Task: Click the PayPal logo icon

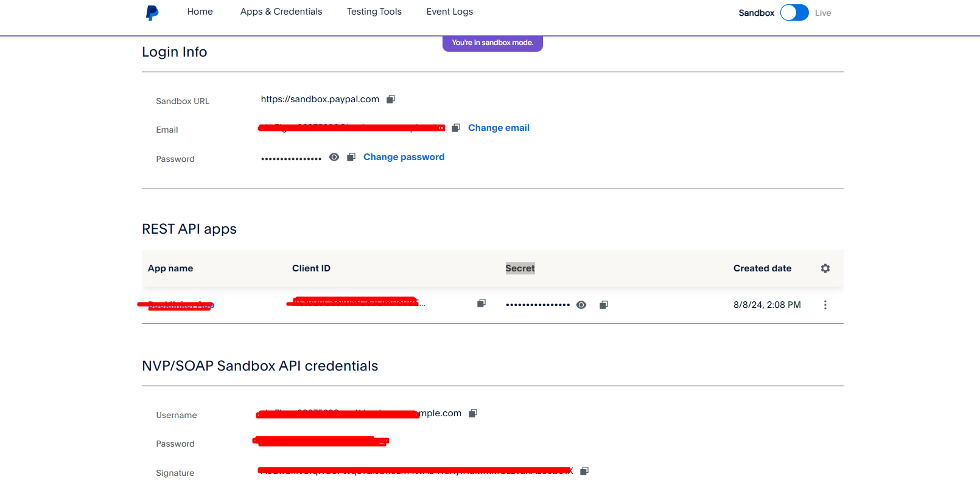Action: click(152, 12)
